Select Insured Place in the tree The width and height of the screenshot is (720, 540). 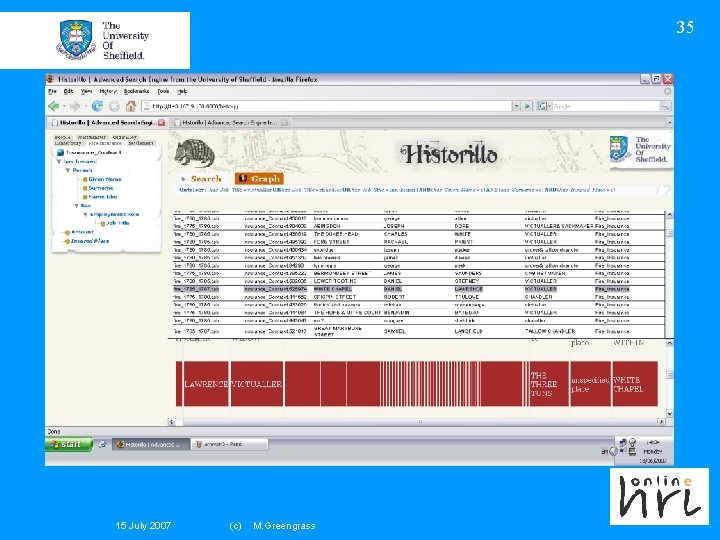click(90, 241)
